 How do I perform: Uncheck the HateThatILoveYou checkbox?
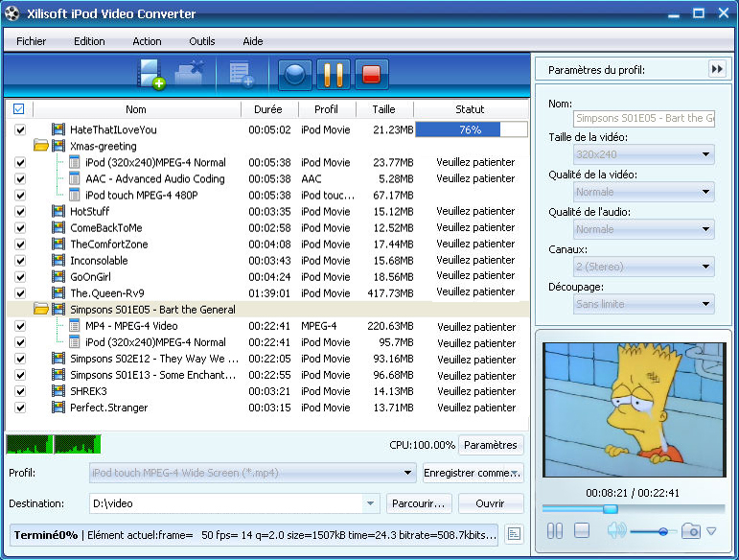click(x=20, y=129)
